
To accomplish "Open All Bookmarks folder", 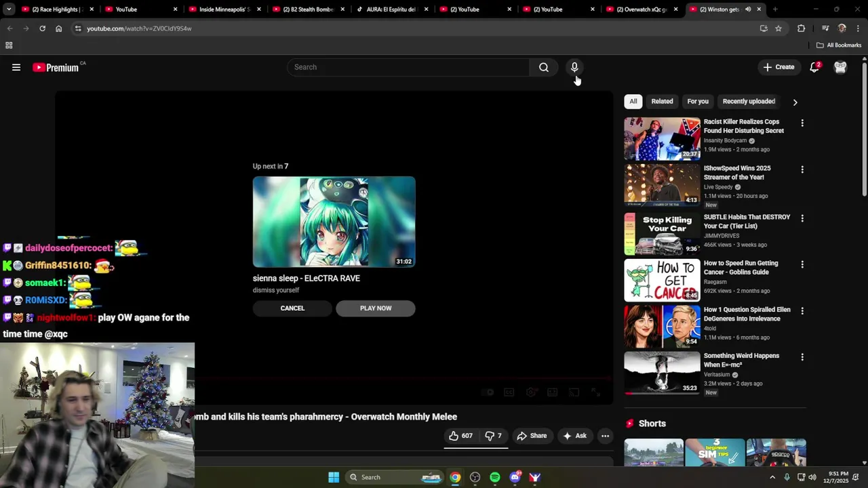I will [x=839, y=45].
